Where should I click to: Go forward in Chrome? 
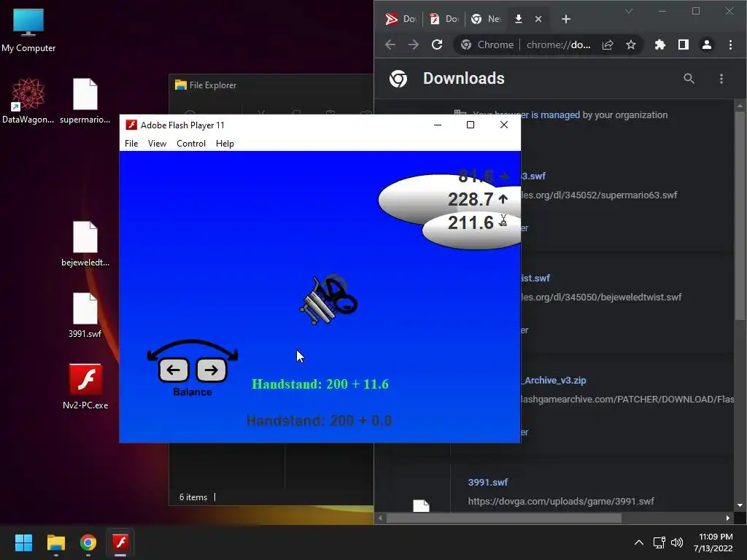coord(414,44)
